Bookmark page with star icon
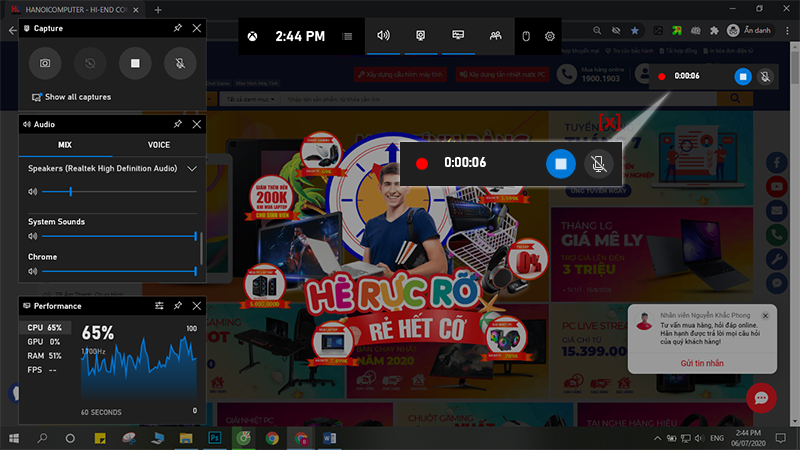 click(x=635, y=31)
